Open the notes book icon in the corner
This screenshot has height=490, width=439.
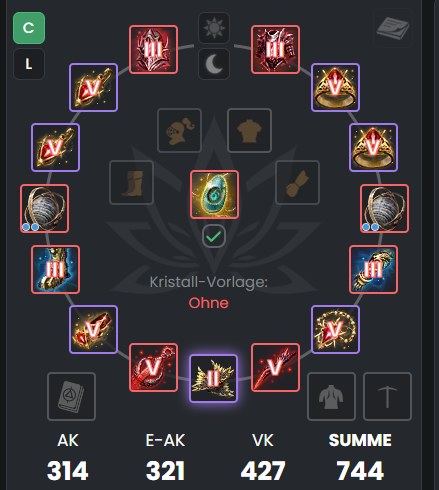pos(393,28)
